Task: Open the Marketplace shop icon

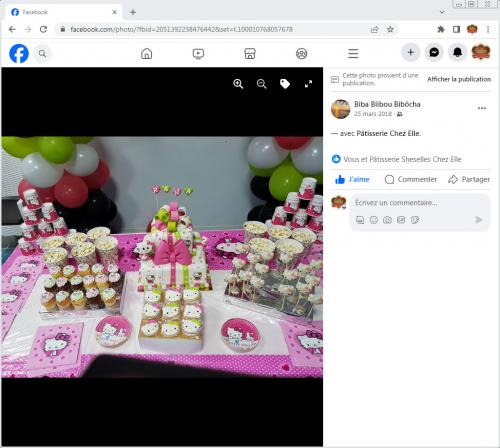Action: (x=250, y=53)
